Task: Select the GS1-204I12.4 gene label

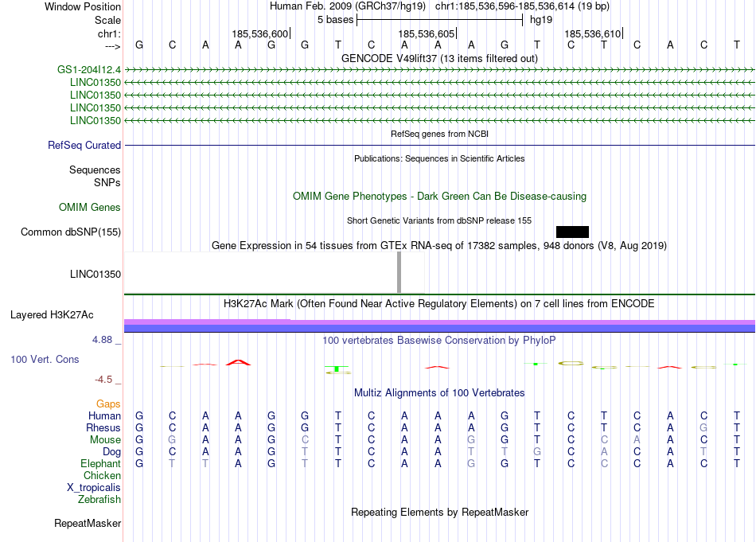Action: point(88,69)
